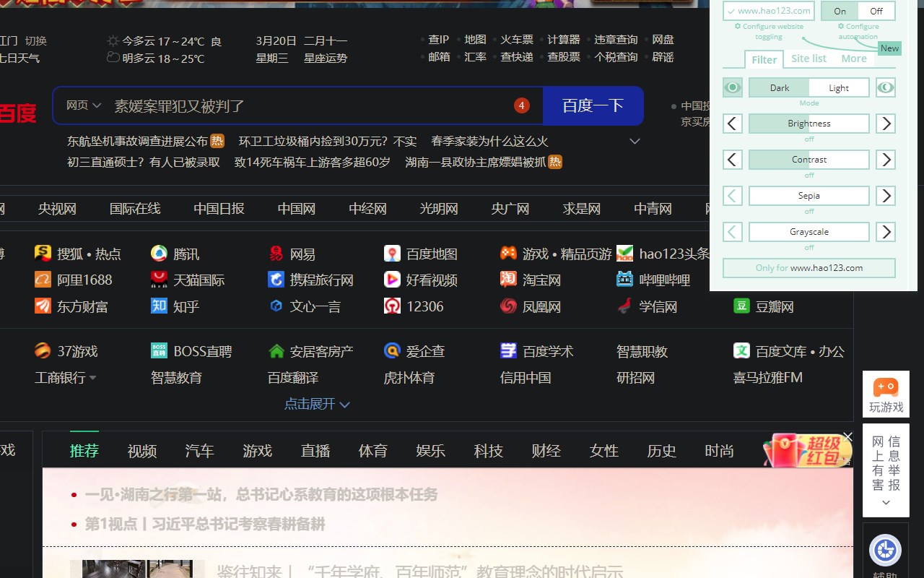Click the Tencent penguin icon
The height and width of the screenshot is (578, 924).
click(x=159, y=253)
